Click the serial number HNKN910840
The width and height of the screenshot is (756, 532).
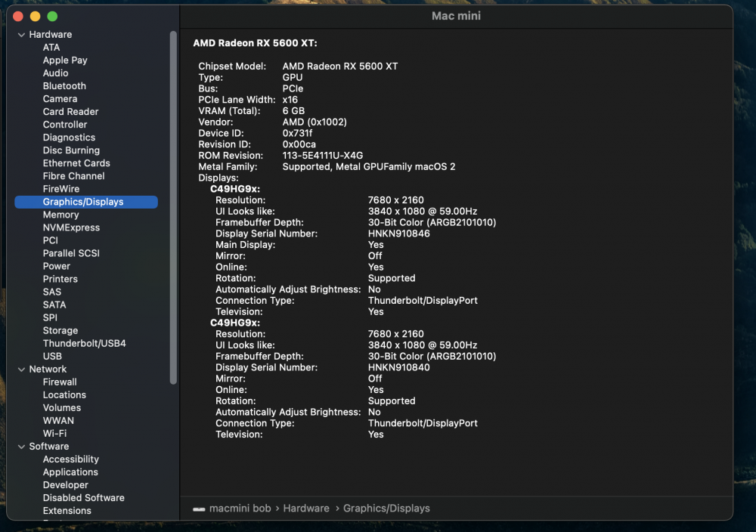click(x=398, y=368)
